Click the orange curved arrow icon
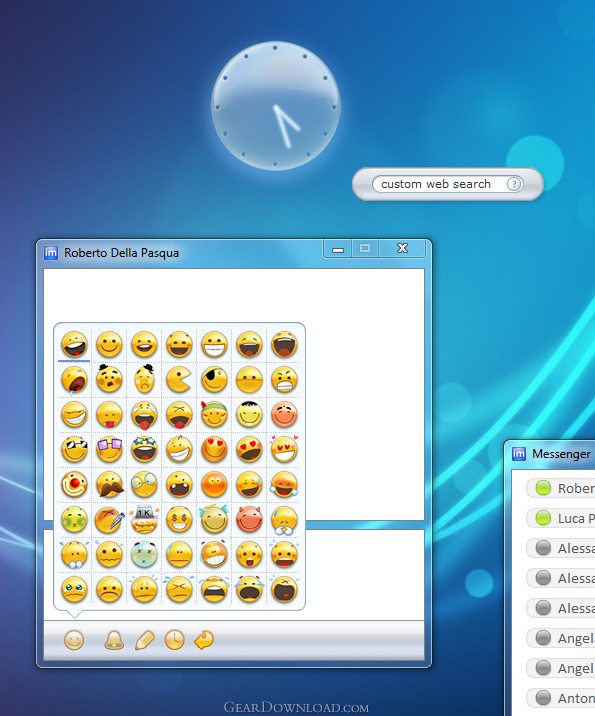 [204, 640]
